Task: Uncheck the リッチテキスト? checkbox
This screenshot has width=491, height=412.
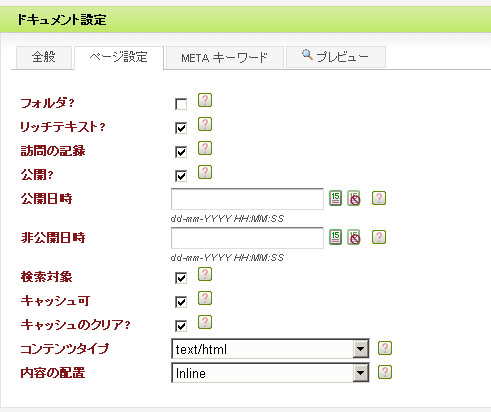Action: coord(181,128)
